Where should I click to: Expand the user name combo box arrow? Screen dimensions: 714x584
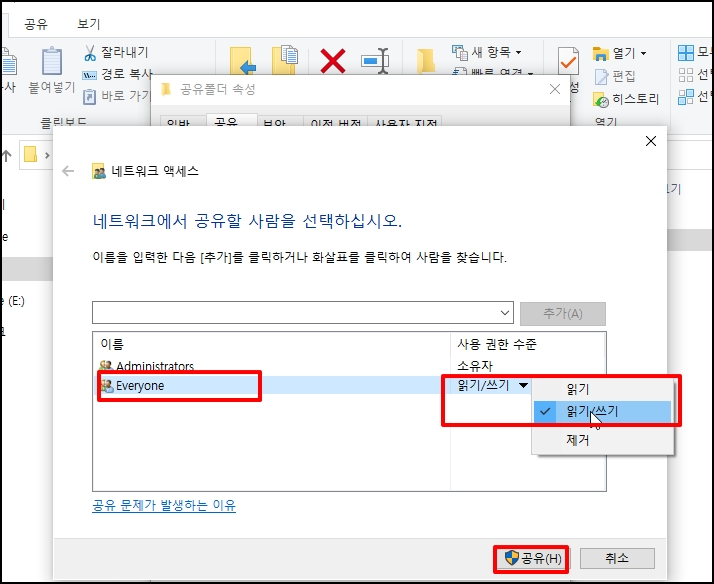pyautogui.click(x=505, y=313)
